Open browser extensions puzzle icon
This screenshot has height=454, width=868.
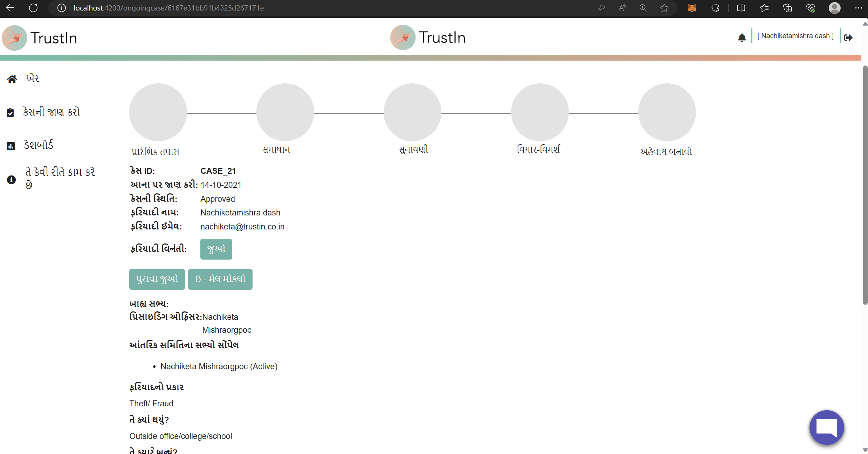click(x=715, y=8)
